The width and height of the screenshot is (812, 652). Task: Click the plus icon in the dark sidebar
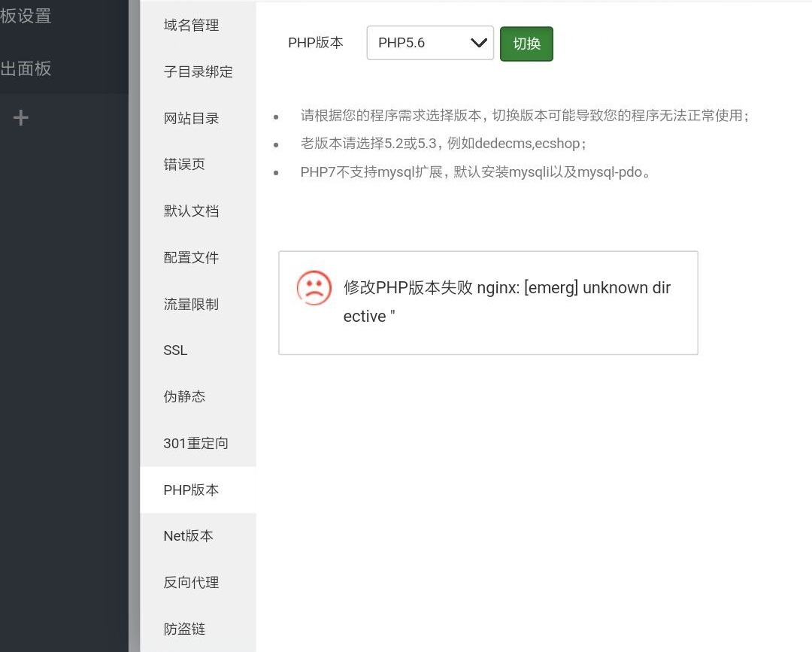[22, 117]
